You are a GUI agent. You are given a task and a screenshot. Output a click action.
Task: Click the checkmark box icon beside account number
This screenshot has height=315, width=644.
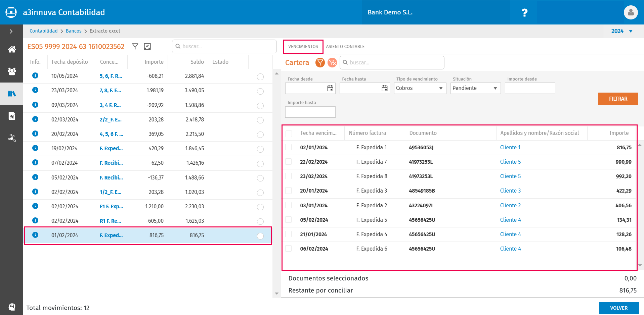point(147,46)
